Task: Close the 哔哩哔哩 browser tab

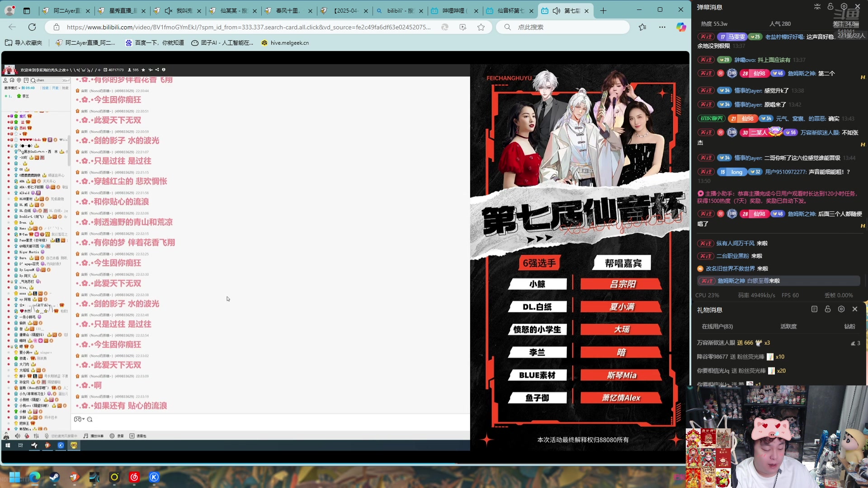Action: point(476,11)
